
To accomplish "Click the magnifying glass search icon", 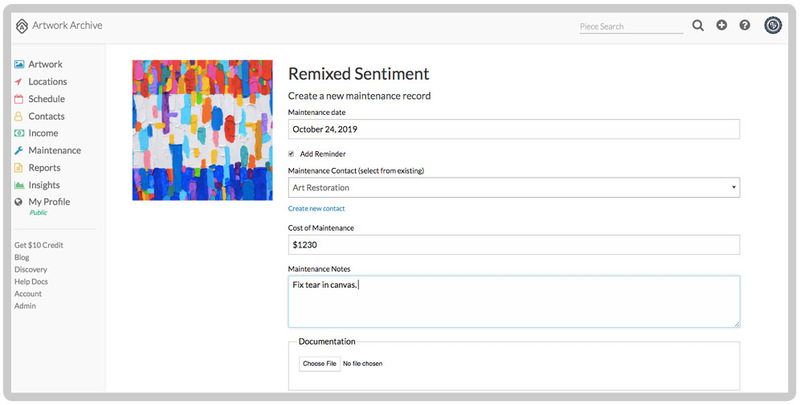I will coord(698,25).
